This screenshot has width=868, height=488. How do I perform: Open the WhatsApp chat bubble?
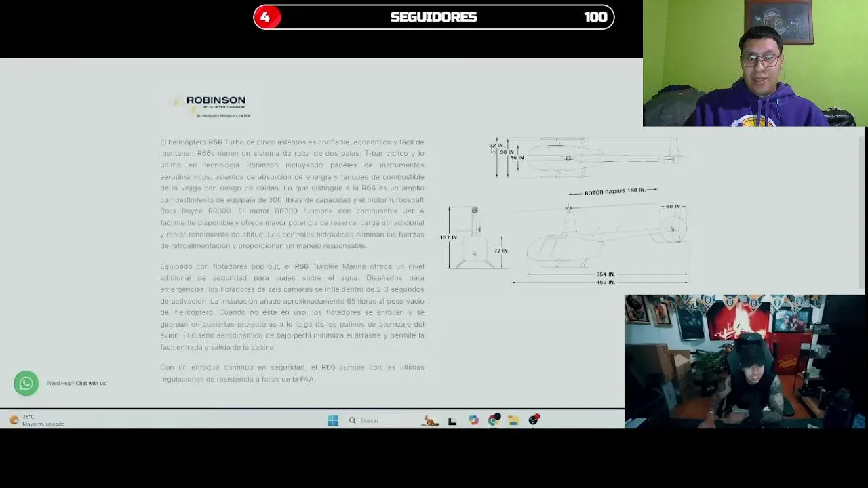pos(26,384)
